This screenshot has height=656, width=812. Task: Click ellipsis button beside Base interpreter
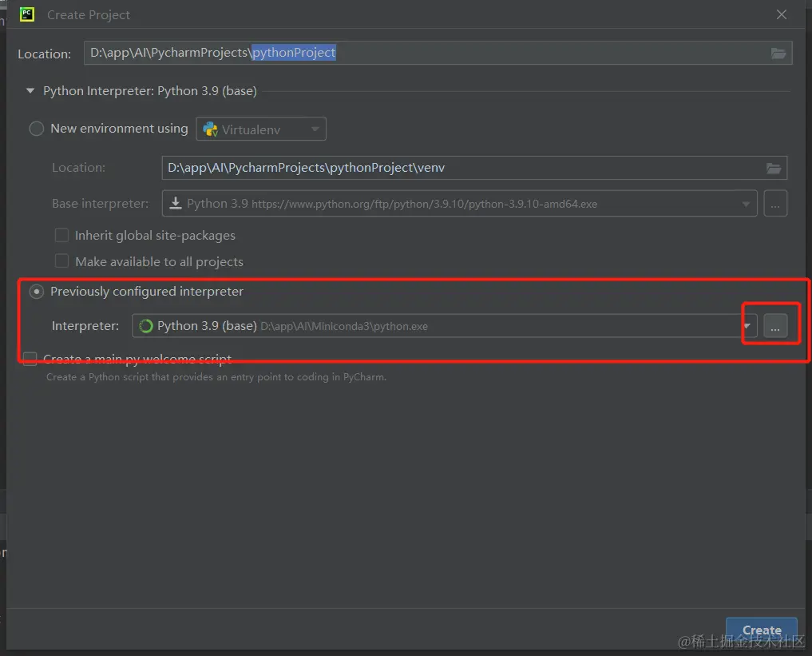pyautogui.click(x=775, y=204)
